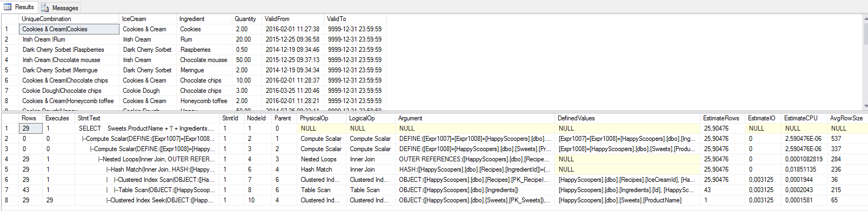The height and width of the screenshot is (211, 868).
Task: Select the UniqueCombination column header
Action: click(x=69, y=19)
